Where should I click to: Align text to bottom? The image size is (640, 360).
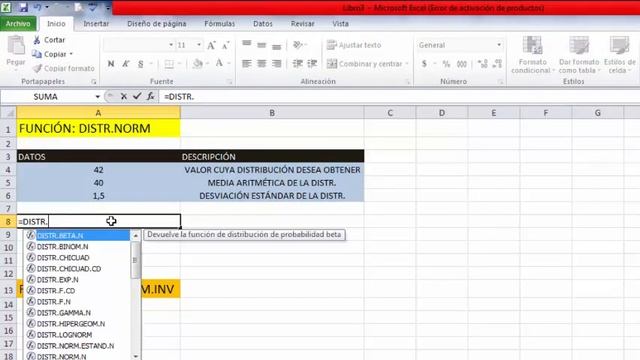pos(276,46)
